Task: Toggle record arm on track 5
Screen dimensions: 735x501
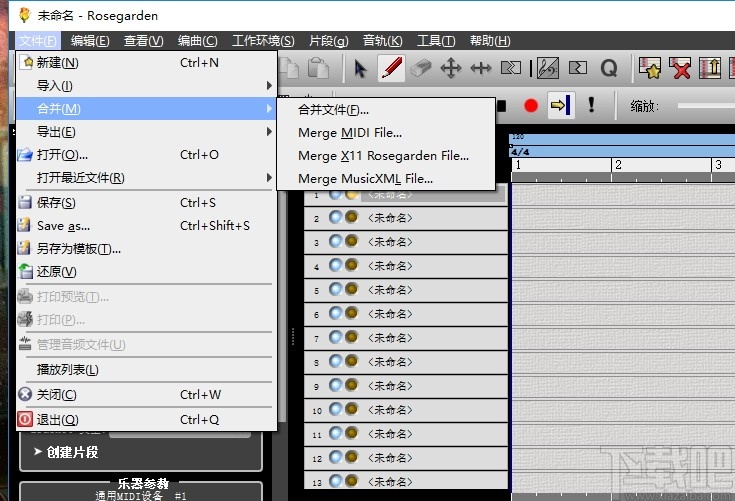Action: point(352,289)
